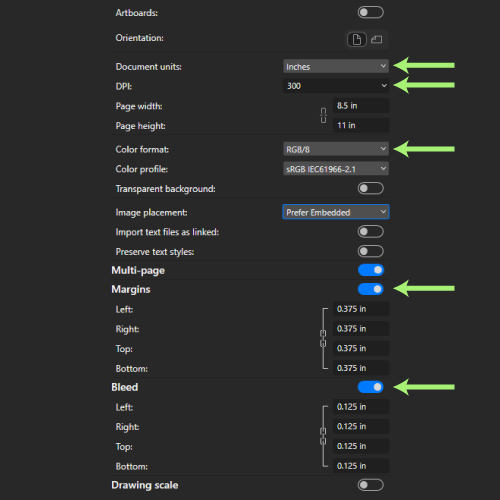Select landscape orientation icon

377,40
